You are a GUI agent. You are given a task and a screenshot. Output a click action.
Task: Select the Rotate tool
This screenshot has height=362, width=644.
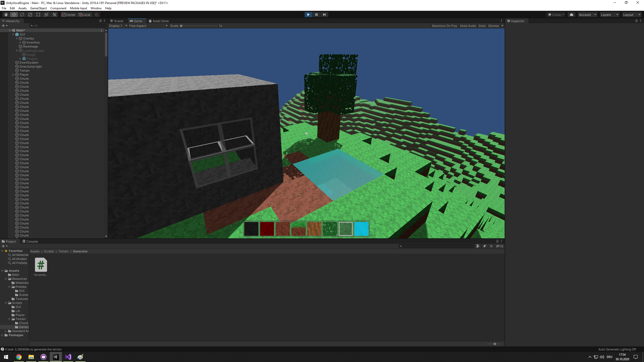coord(22,15)
